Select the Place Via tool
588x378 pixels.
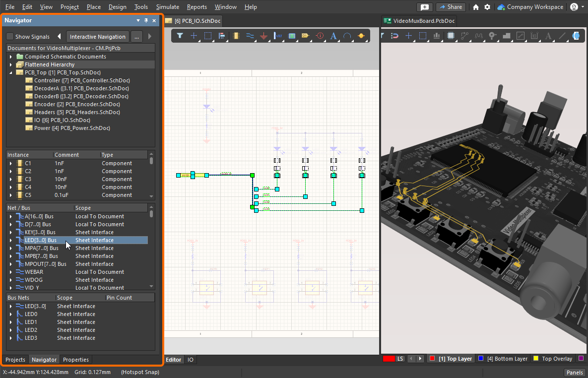(492, 36)
